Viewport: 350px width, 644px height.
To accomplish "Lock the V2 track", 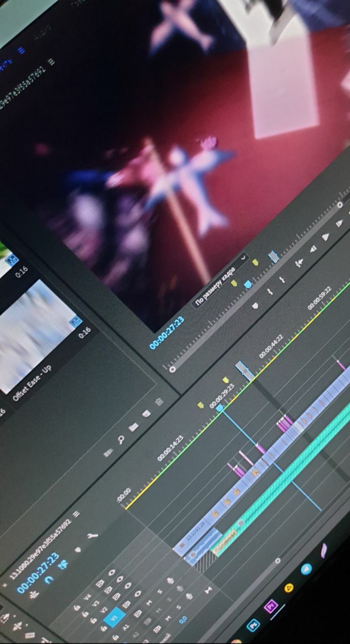I will click(93, 621).
